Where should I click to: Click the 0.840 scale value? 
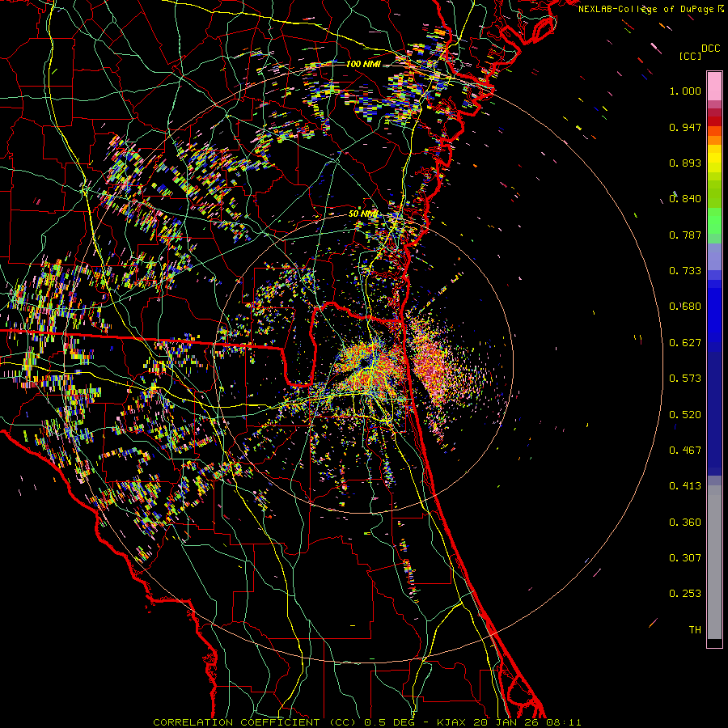[x=685, y=199]
